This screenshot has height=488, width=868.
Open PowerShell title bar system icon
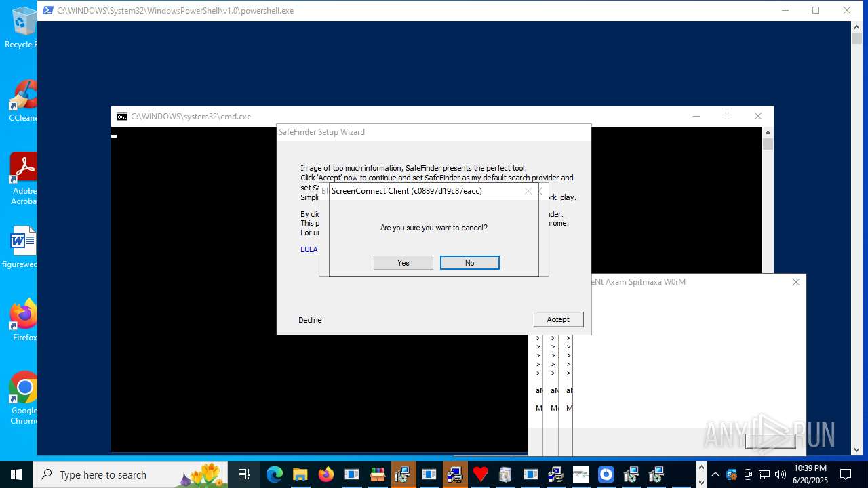click(x=48, y=10)
